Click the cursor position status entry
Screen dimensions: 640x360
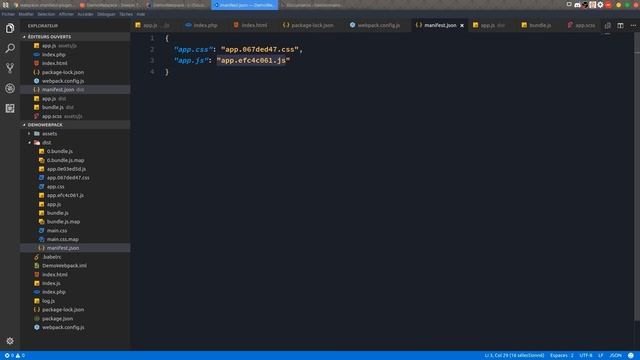[x=514, y=356]
